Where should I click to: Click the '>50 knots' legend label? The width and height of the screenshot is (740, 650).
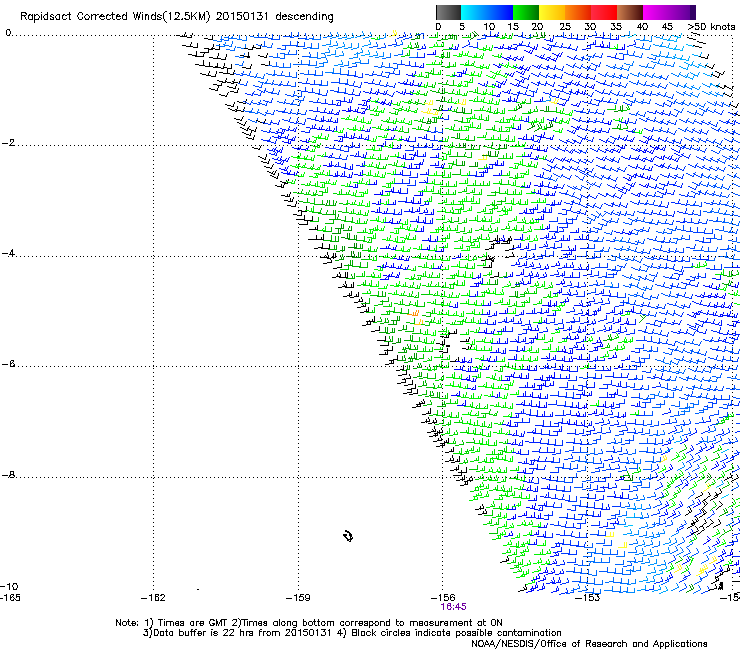pyautogui.click(x=711, y=27)
